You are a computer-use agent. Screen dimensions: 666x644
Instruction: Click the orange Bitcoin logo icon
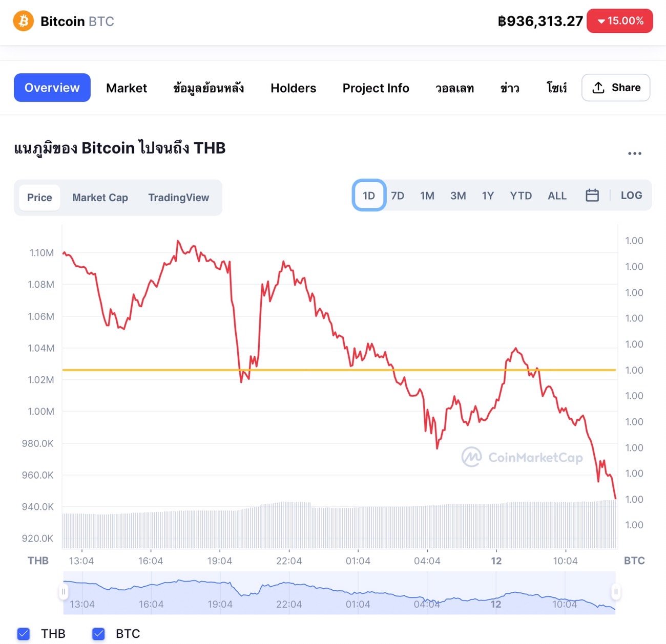coord(23,21)
